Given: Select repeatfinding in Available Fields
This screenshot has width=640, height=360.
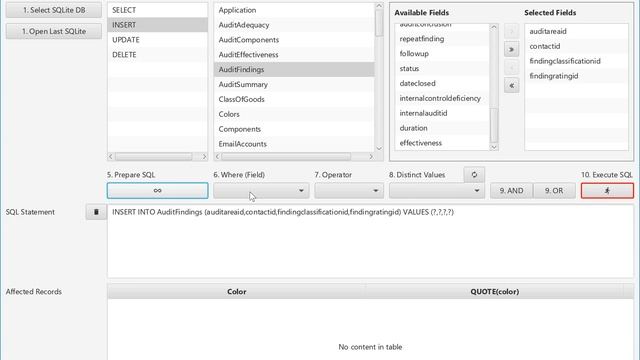Looking at the screenshot, I should tap(442, 39).
